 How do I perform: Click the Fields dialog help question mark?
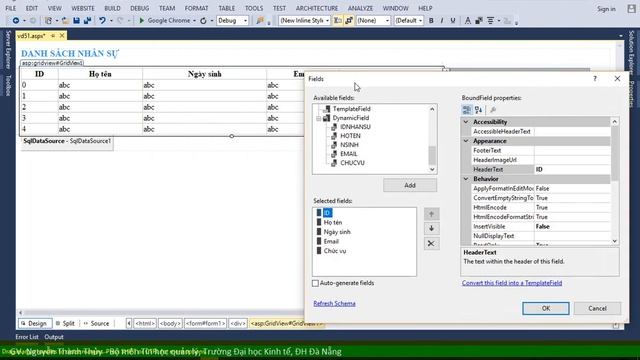click(595, 79)
